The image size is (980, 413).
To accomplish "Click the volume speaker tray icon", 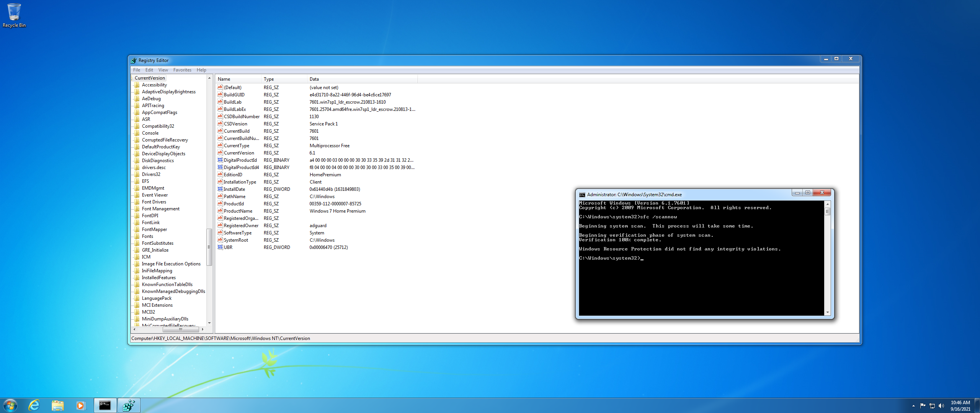I will point(941,406).
